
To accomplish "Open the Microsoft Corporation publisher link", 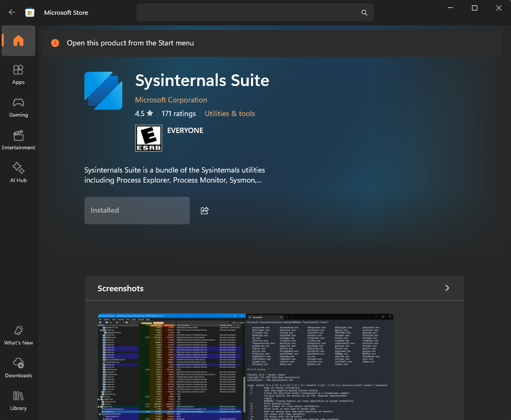I will pos(171,100).
